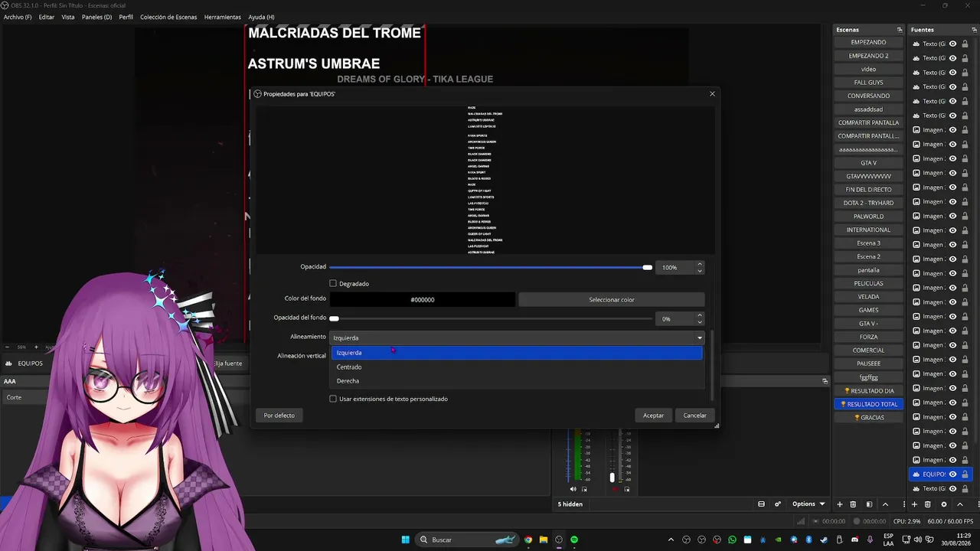Open scene filters icon in Escenas toolbar
The image size is (980, 551).
click(x=869, y=504)
